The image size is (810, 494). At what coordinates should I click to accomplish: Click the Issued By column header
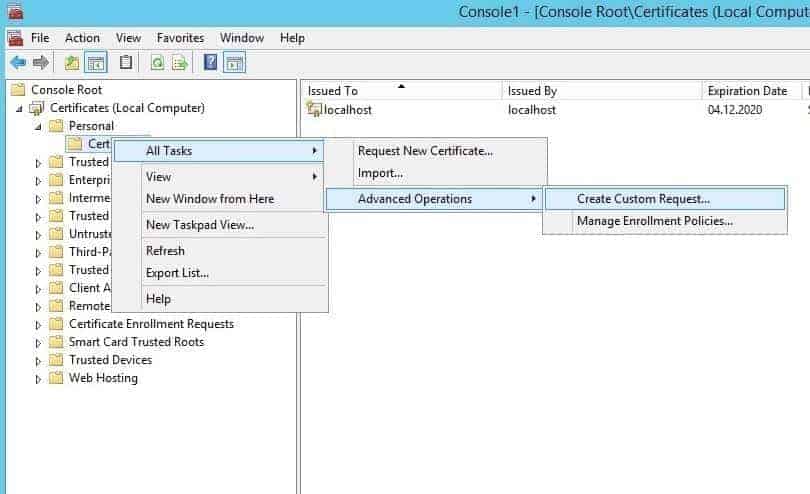point(532,91)
